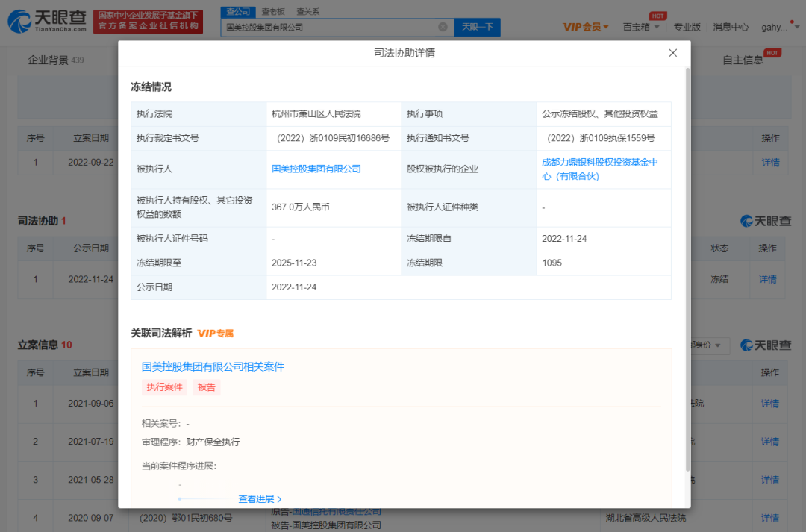Open 消息中心
This screenshot has width=806, height=532.
pos(731,27)
